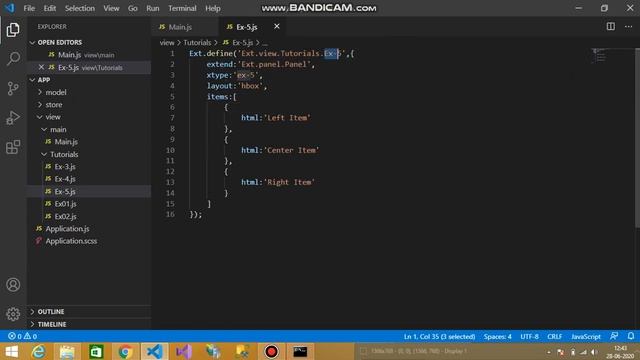Switch to the Main.js editor tab
This screenshot has height=360, width=640.
coord(186,27)
